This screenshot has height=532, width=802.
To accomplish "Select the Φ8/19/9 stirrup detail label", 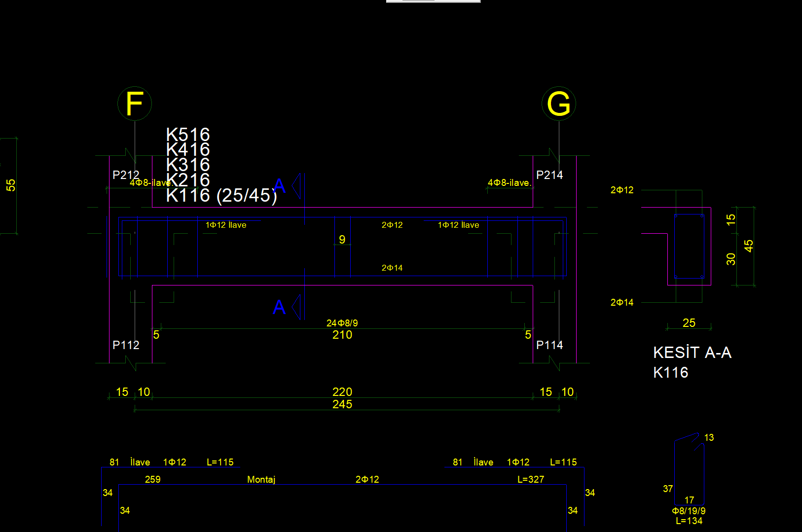I will 689,511.
